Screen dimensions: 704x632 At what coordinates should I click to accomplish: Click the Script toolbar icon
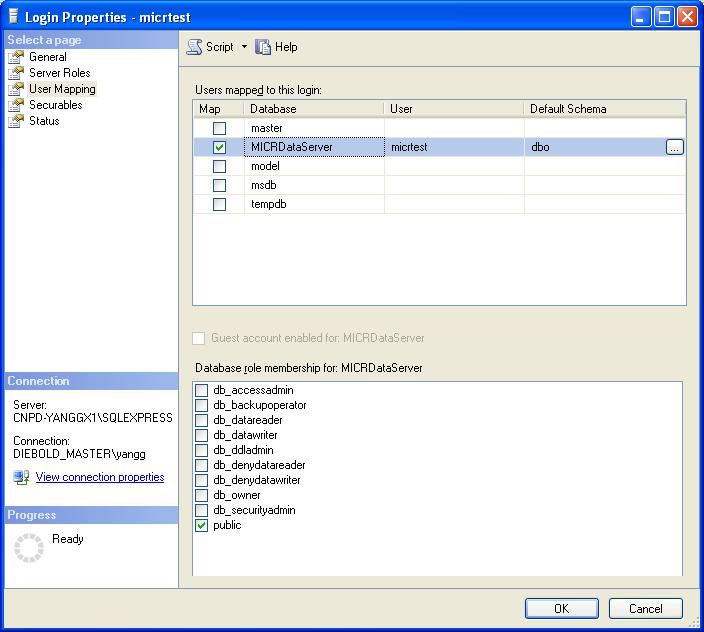pos(194,47)
